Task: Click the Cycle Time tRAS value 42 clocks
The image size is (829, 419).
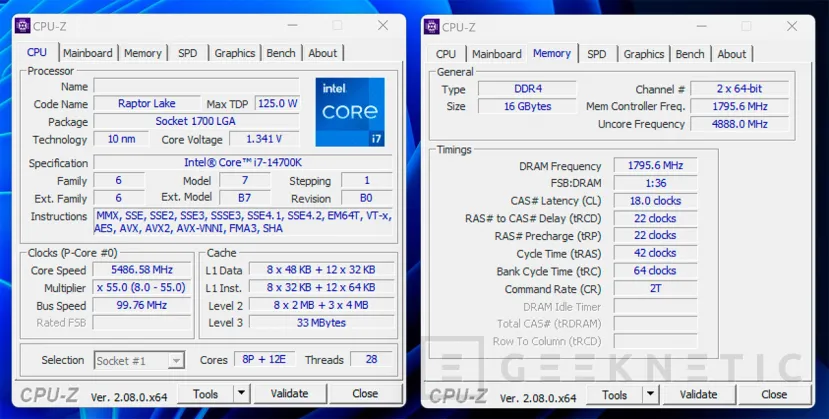Action: pos(656,253)
